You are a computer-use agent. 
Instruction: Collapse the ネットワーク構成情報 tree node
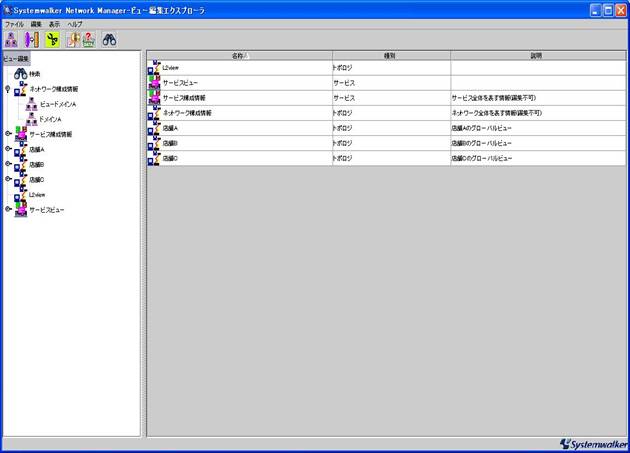click(8, 89)
